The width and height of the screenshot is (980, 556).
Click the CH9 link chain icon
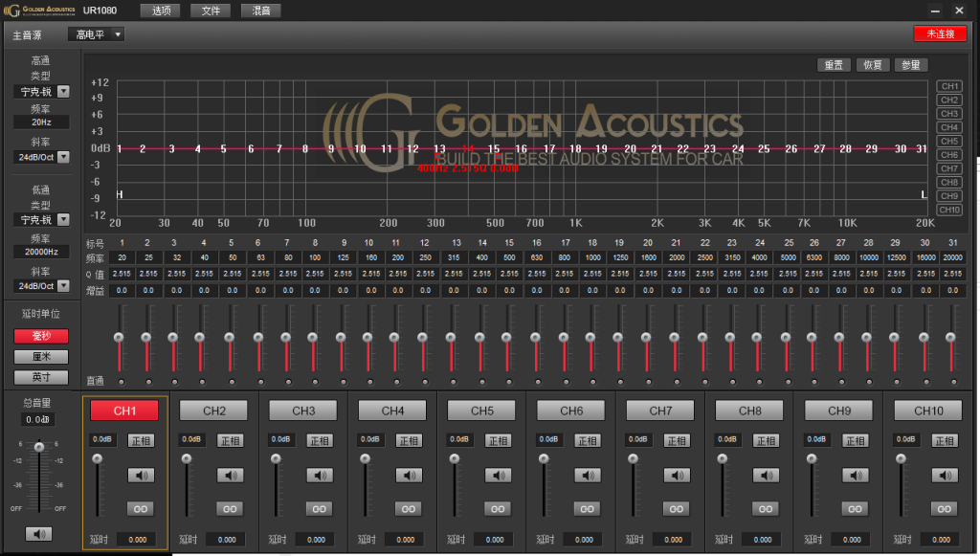855,509
